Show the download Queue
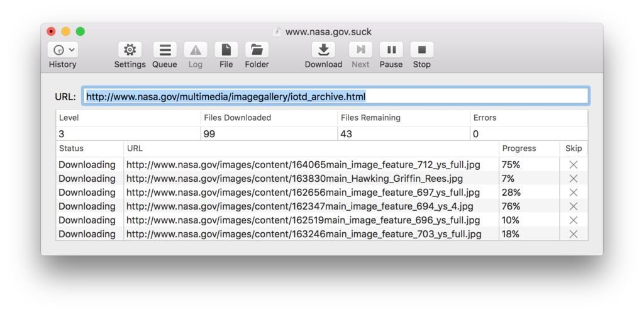Image resolution: width=644 pixels, height=314 pixels. pos(165,50)
